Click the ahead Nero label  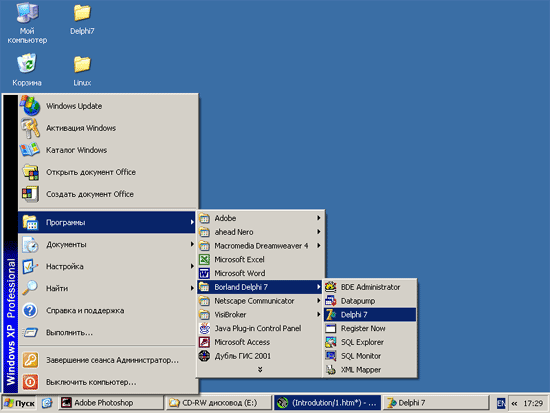point(234,232)
